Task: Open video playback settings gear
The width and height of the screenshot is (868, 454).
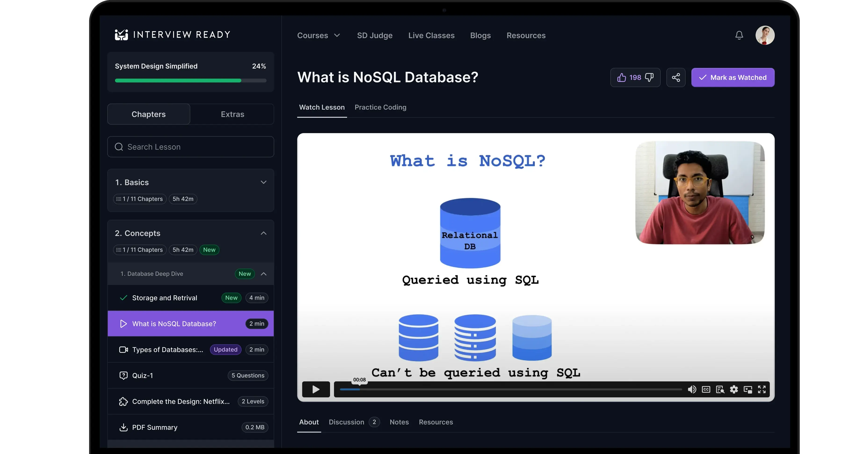Action: click(x=734, y=389)
